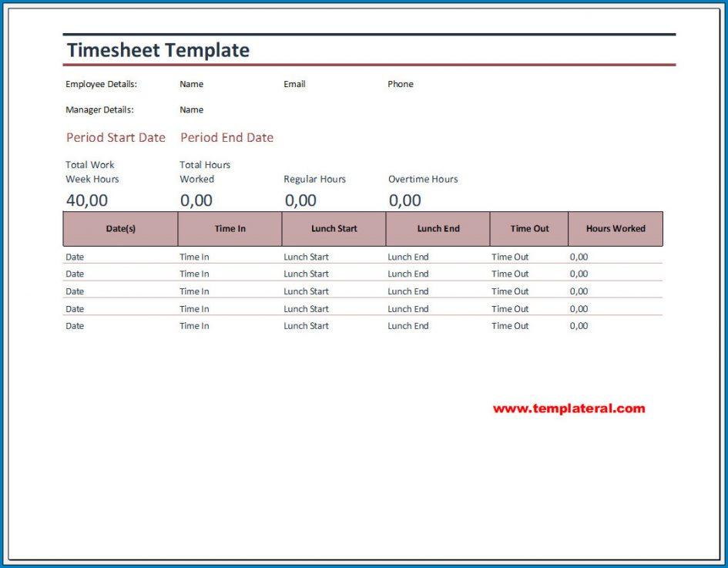Select the Lunch Start column header
The width and height of the screenshot is (728, 568).
(x=334, y=229)
